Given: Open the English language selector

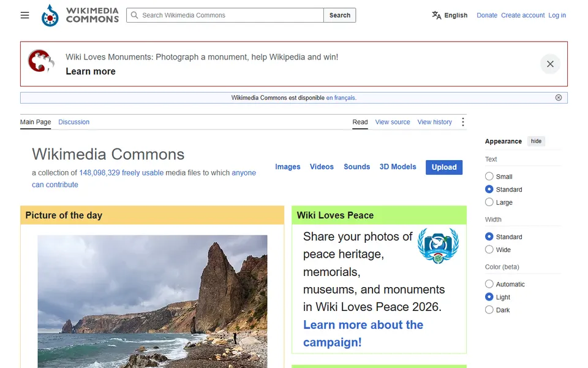Looking at the screenshot, I should point(450,15).
